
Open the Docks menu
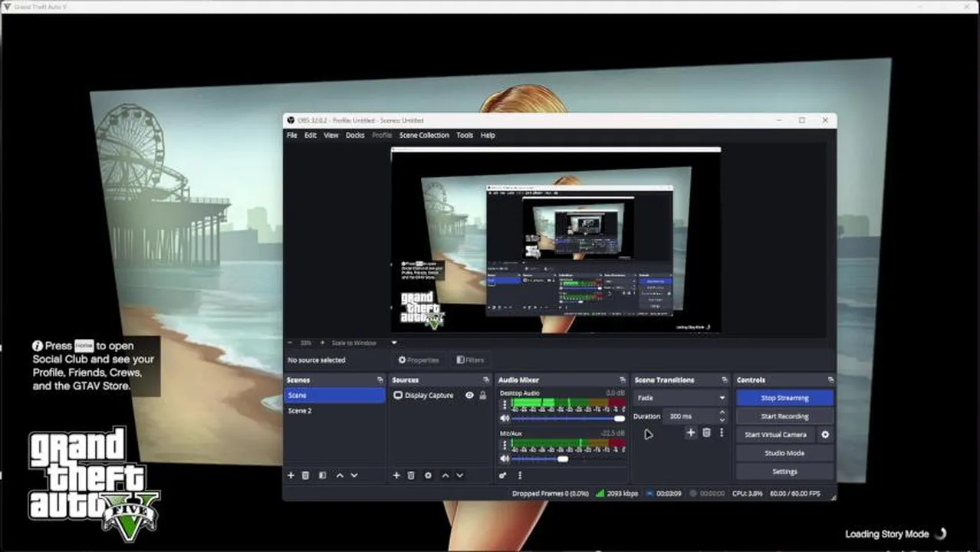point(355,135)
